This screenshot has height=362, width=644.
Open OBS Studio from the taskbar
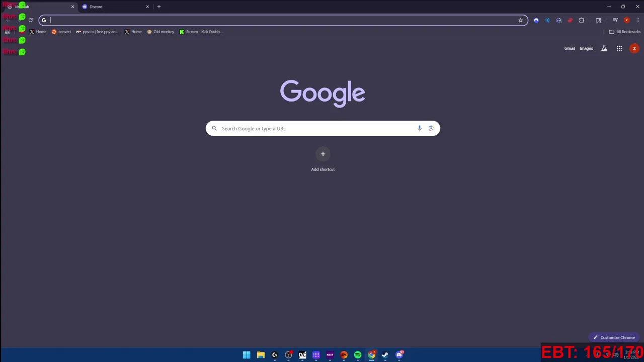[x=289, y=355]
